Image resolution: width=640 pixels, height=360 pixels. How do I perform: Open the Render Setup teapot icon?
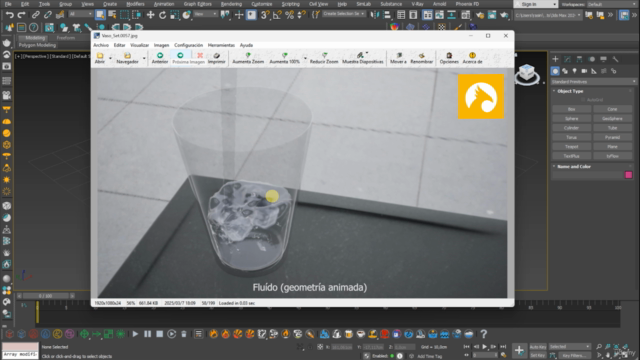(x=480, y=15)
